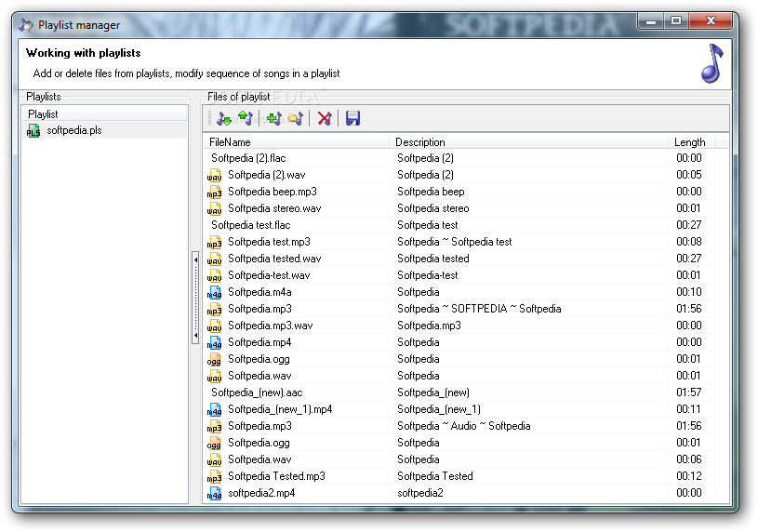Add files to playlist (green plus note)
The image size is (758, 532).
point(273,118)
